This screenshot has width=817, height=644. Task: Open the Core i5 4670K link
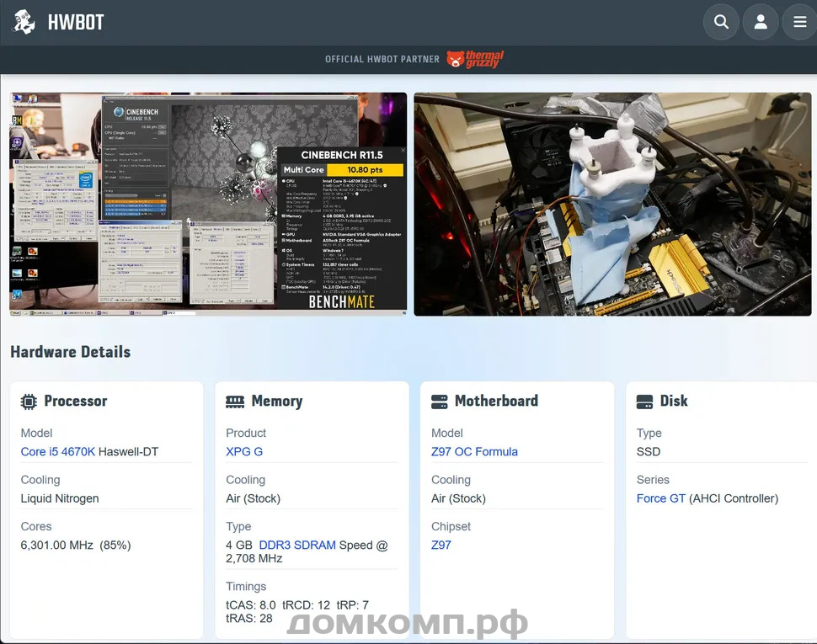(x=58, y=451)
